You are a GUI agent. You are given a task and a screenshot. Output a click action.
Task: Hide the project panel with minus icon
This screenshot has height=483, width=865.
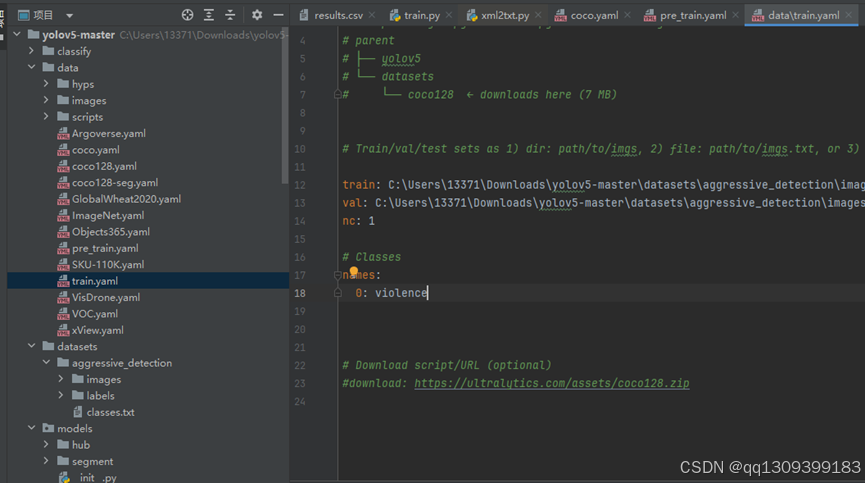278,15
